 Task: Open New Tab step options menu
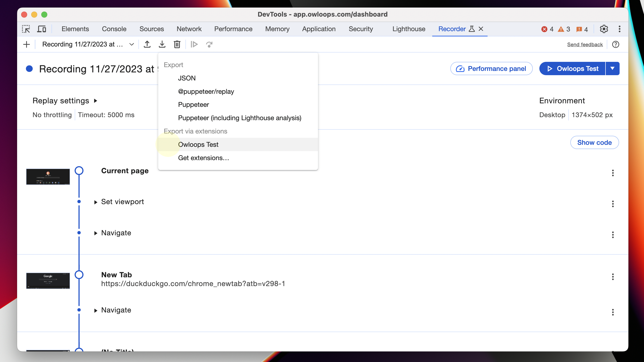click(x=613, y=277)
